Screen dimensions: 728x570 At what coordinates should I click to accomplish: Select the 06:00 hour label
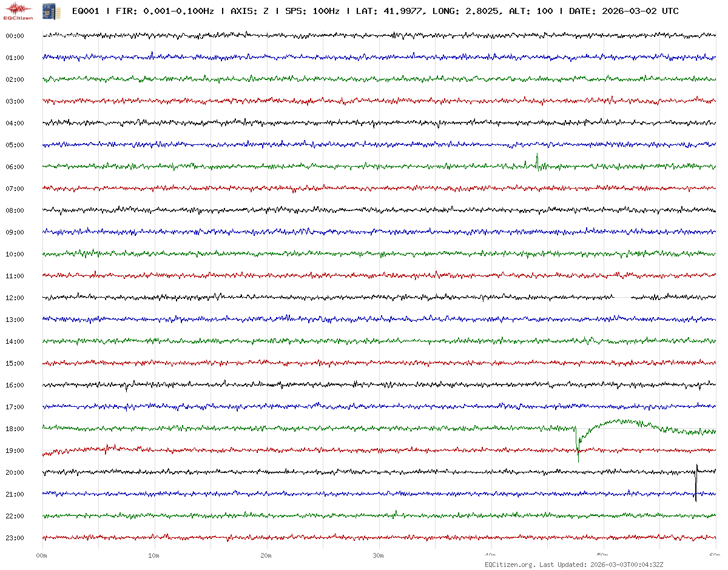(15, 167)
